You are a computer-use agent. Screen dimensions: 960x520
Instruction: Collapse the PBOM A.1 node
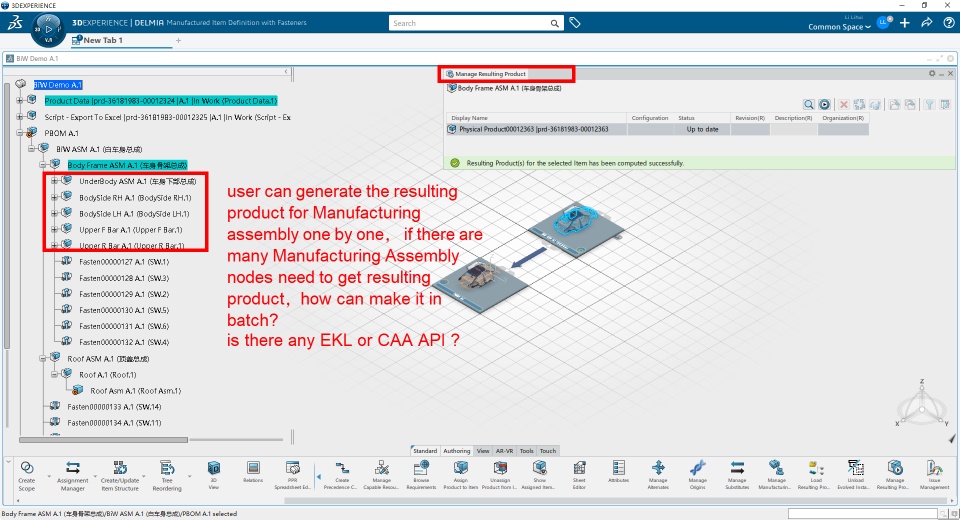point(20,133)
